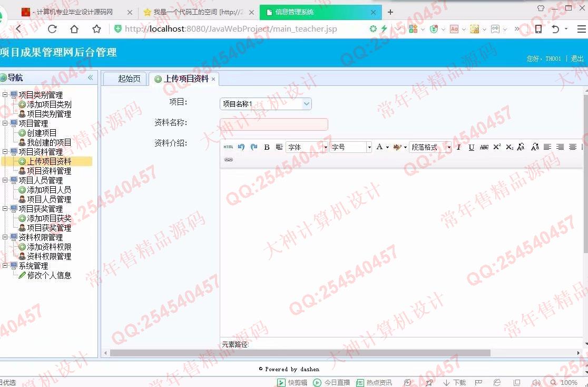Open browser hamburger main menu
588x387 pixels.
coord(582,29)
